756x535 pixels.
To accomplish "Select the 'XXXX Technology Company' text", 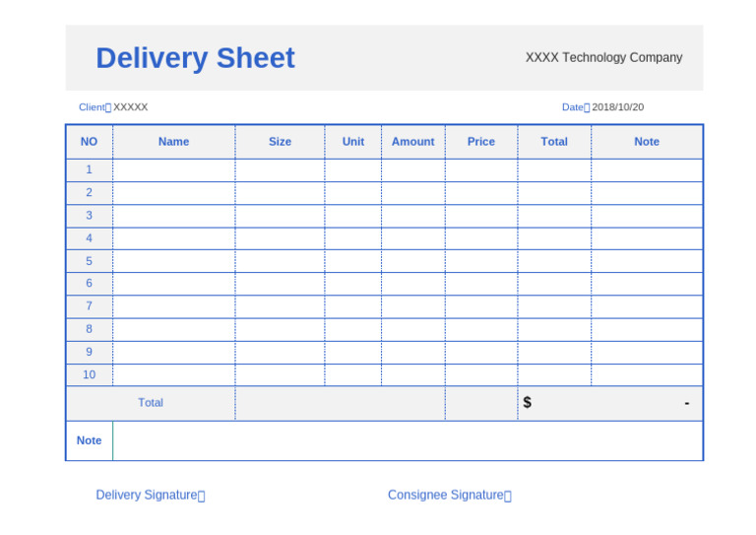I will 603,57.
